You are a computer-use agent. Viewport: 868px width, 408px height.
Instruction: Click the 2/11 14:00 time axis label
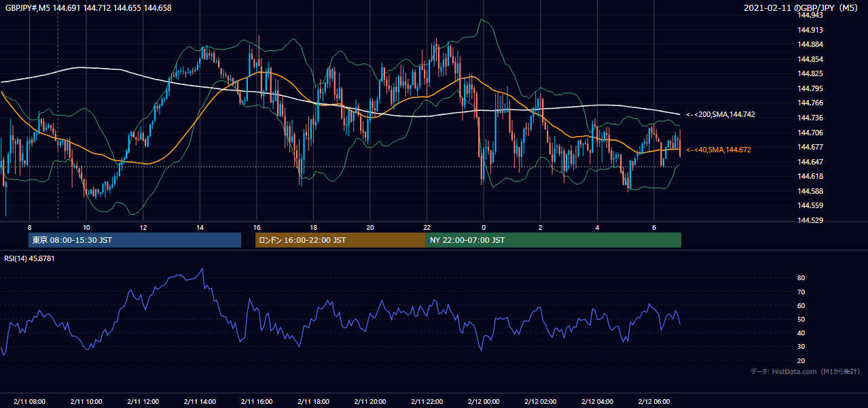[x=200, y=402]
